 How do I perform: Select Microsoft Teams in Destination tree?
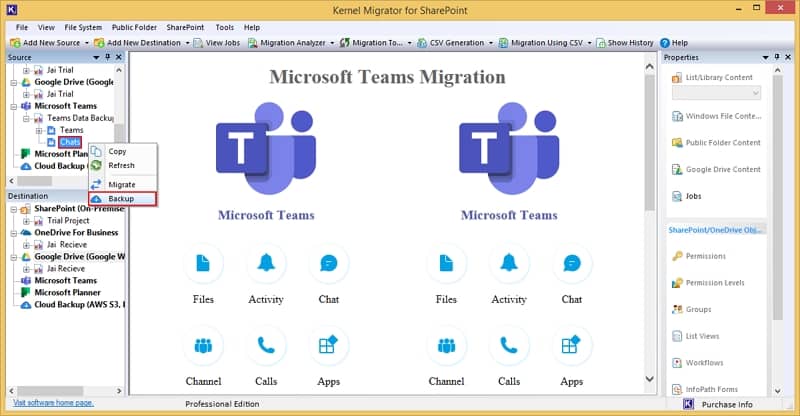[x=65, y=281]
